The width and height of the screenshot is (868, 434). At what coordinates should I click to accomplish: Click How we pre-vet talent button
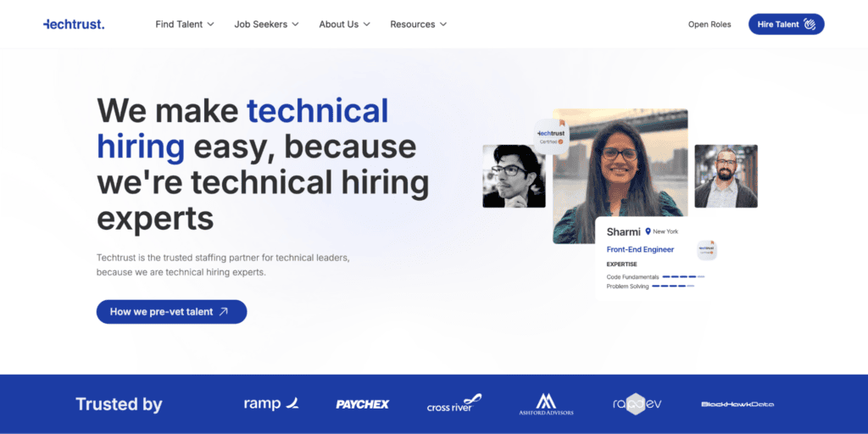click(x=171, y=312)
